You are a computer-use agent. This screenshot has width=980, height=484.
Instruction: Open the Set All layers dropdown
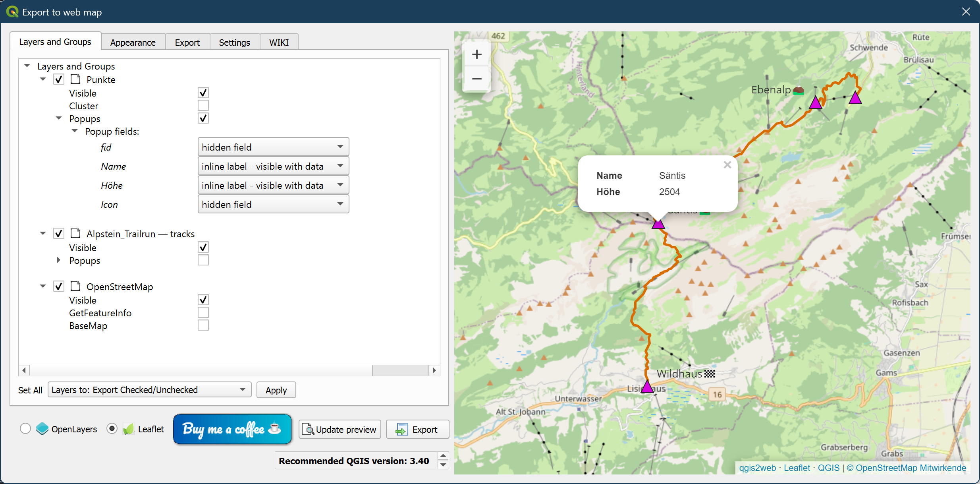149,390
